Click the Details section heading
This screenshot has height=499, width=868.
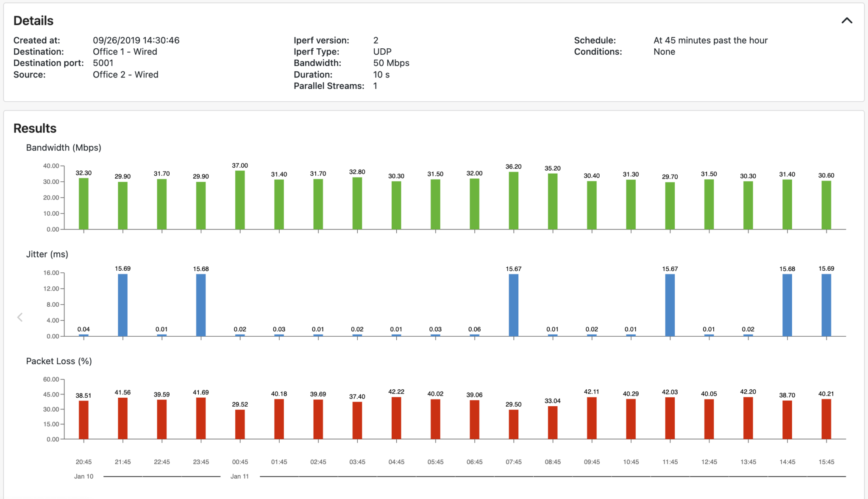pos(33,20)
